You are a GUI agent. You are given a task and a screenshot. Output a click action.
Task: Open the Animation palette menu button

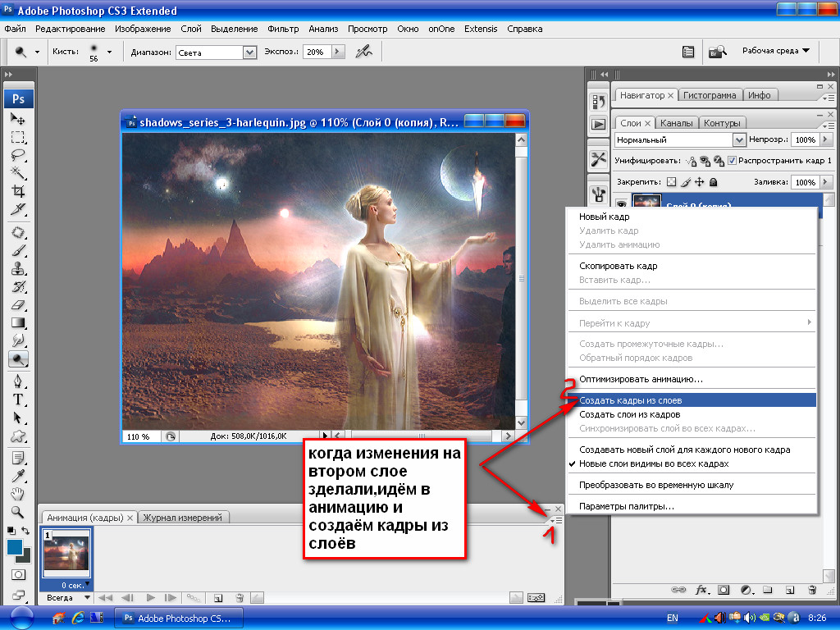point(556,520)
